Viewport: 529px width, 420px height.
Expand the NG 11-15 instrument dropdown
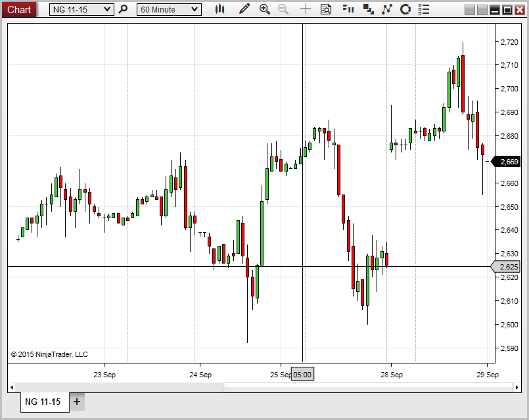click(x=81, y=9)
